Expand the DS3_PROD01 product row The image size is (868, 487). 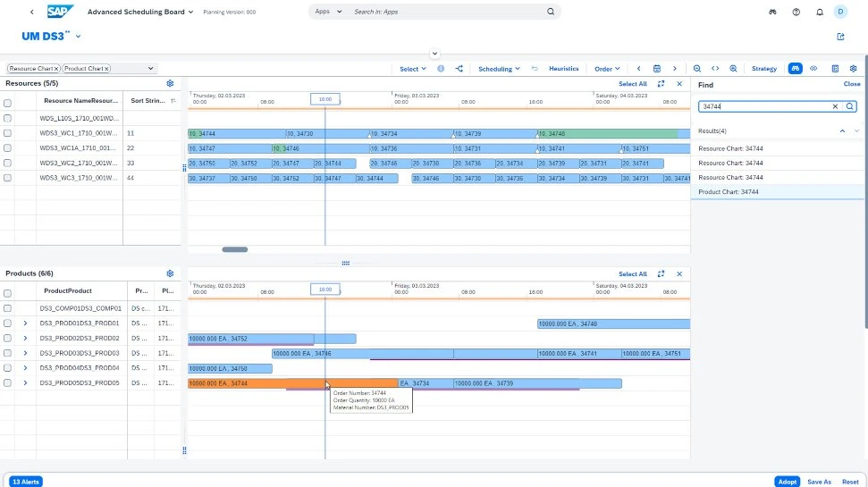click(x=25, y=323)
